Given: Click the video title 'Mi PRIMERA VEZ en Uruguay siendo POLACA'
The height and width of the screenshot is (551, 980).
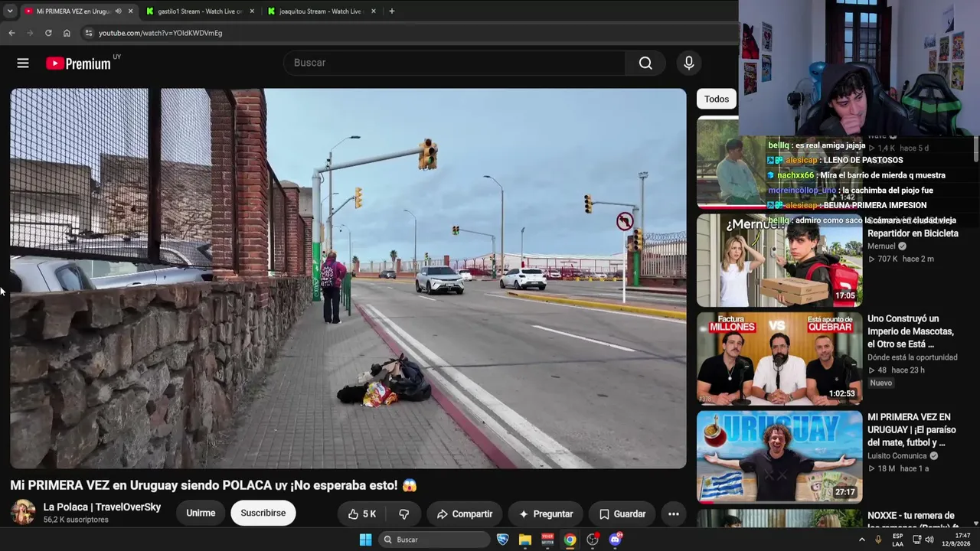Looking at the screenshot, I should [x=214, y=485].
